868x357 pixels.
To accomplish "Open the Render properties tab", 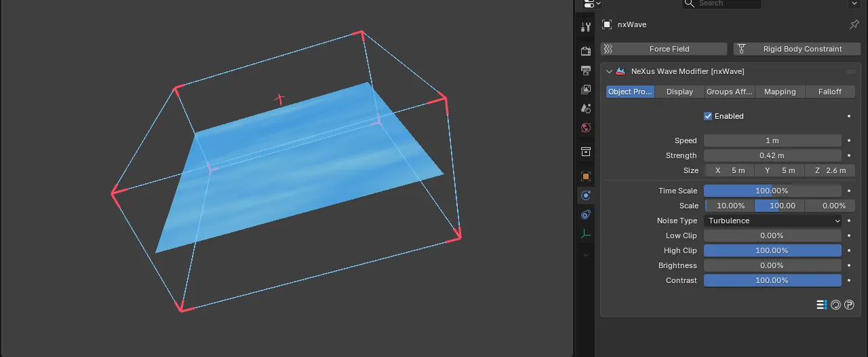I will (586, 51).
